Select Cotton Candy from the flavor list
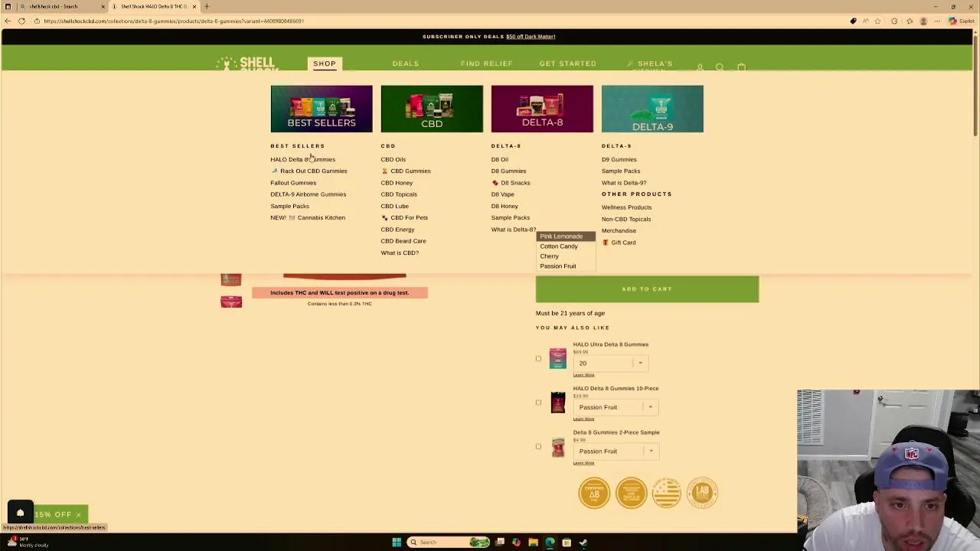This screenshot has height=551, width=980. coord(566,246)
